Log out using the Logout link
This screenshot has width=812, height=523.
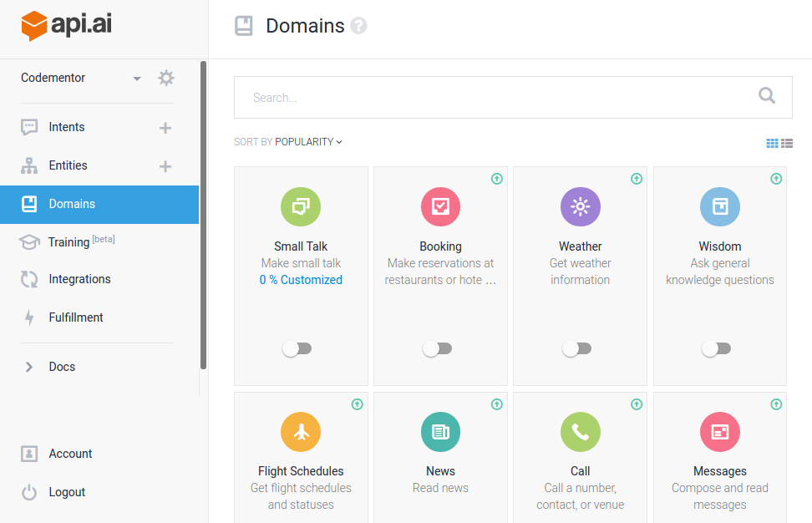point(67,492)
